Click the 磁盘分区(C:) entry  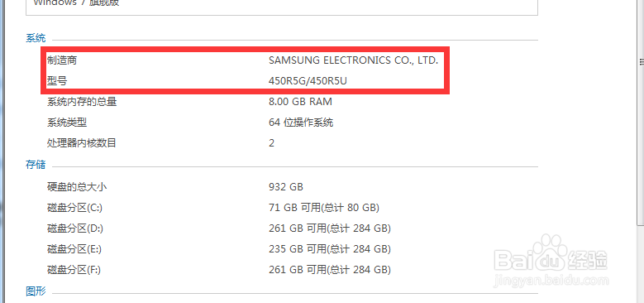pyautogui.click(x=74, y=208)
